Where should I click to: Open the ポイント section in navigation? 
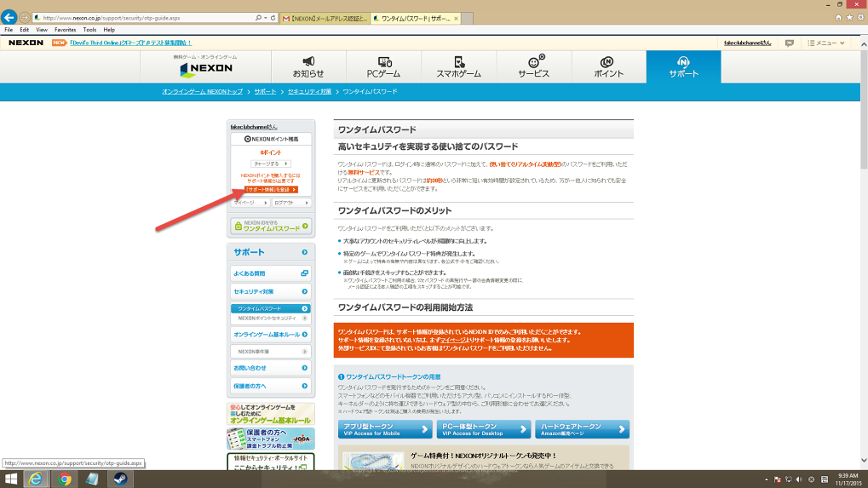tap(608, 67)
